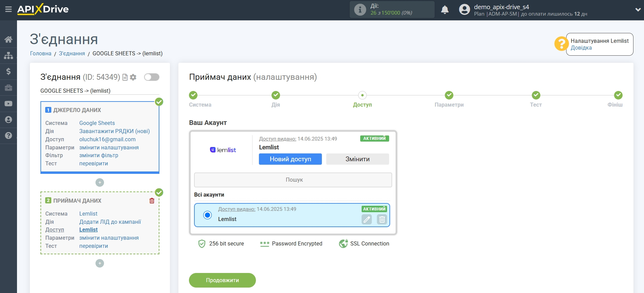Open the connections sitemap sidebar icon
This screenshot has width=644, height=293.
pos(8,55)
